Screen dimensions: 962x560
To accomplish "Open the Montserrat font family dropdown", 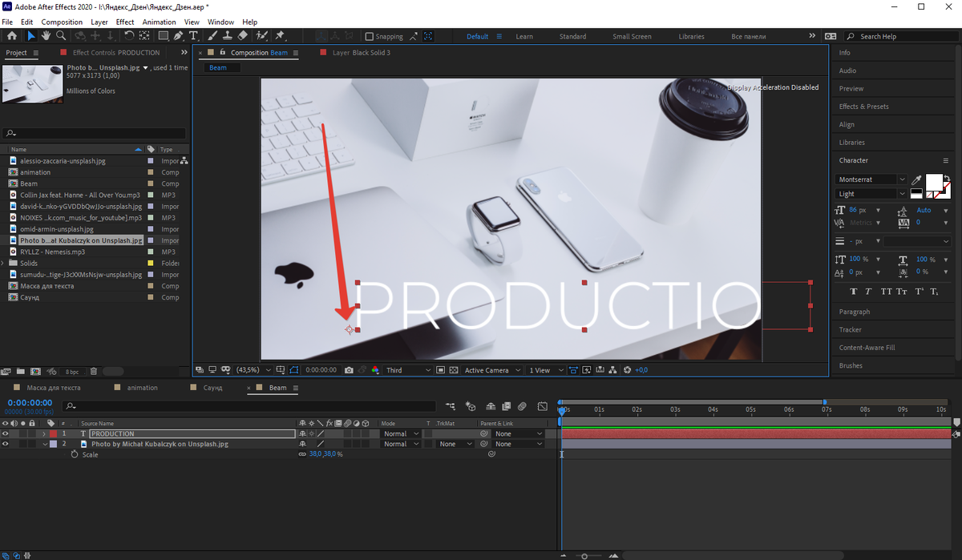I will (x=871, y=179).
